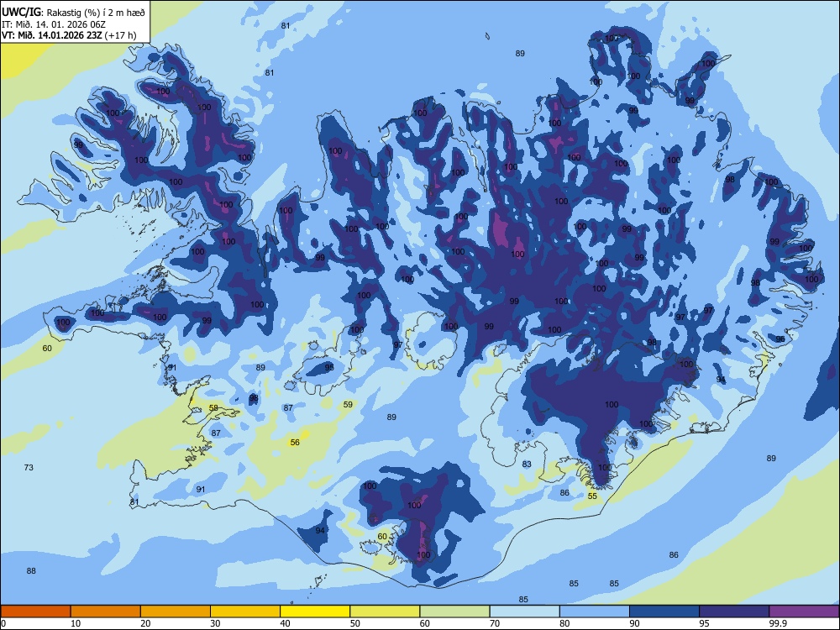The height and width of the screenshot is (630, 840).
Task: Click the '96' value near the east coast
Action: pos(780,339)
